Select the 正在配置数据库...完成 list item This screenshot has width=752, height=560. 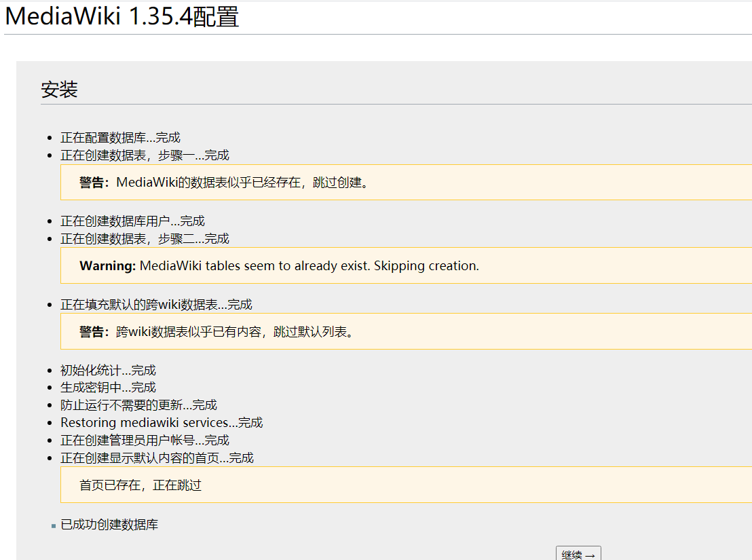(x=119, y=137)
